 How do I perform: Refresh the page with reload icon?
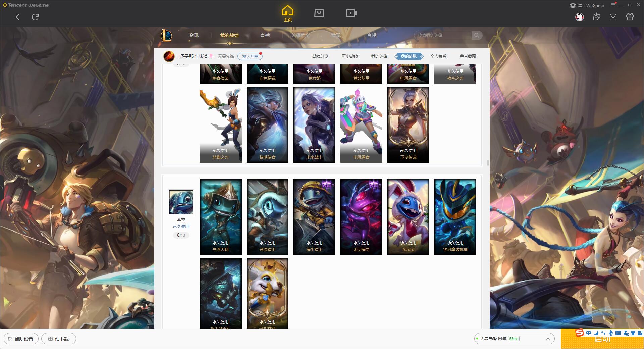click(x=35, y=17)
